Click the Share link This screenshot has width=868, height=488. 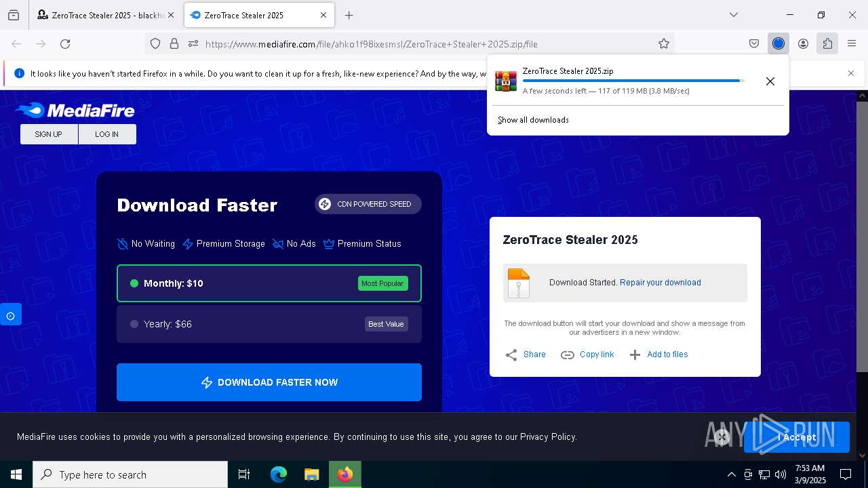(526, 354)
